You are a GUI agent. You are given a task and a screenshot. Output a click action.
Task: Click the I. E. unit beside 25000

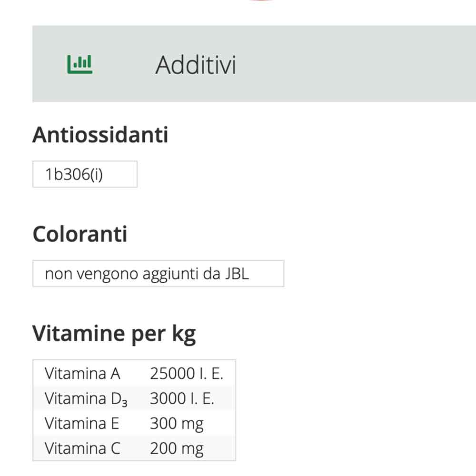pos(211,373)
